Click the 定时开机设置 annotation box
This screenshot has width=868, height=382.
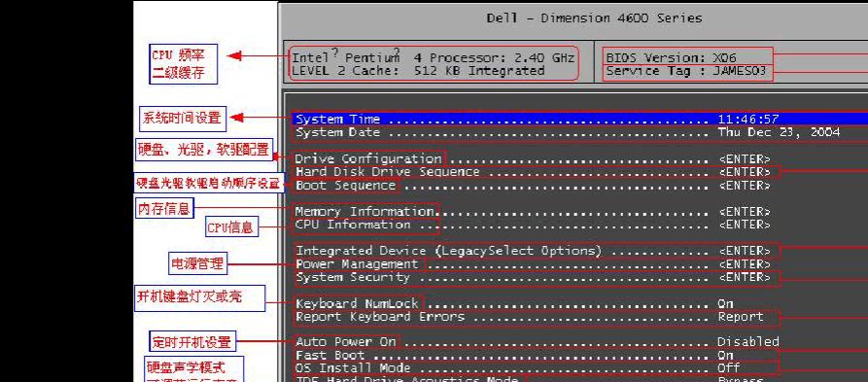coord(191,342)
